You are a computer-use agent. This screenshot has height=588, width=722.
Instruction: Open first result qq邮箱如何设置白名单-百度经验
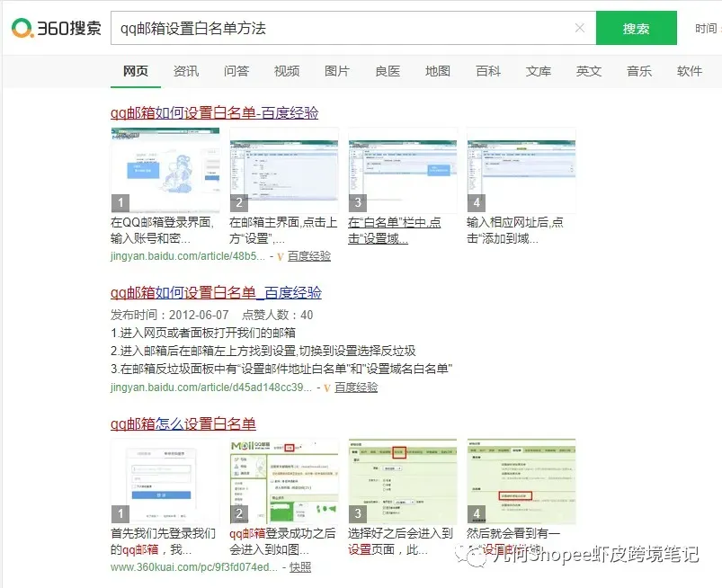(214, 113)
